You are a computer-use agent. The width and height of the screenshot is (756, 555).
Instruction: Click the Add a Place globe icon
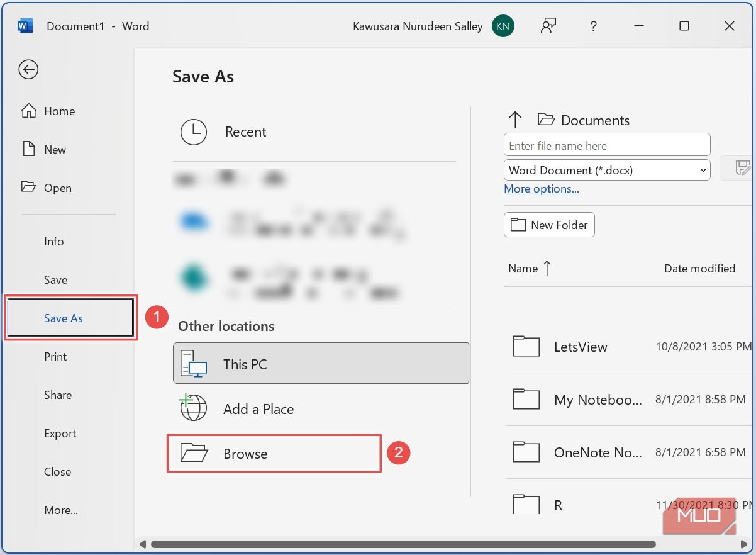click(193, 408)
